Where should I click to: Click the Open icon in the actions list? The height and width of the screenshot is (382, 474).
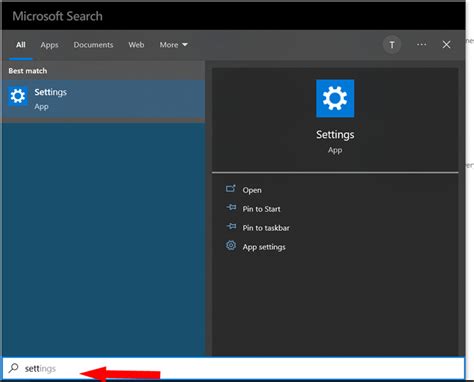pyautogui.click(x=231, y=189)
